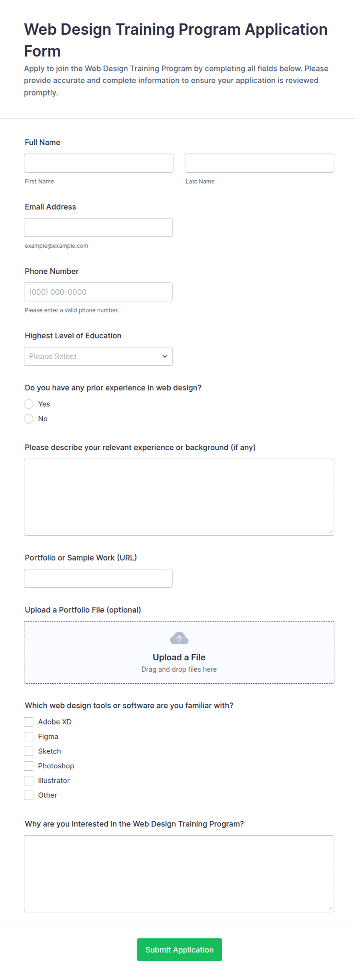Tick the Figma checkbox
355x980 pixels.
pos(29,737)
